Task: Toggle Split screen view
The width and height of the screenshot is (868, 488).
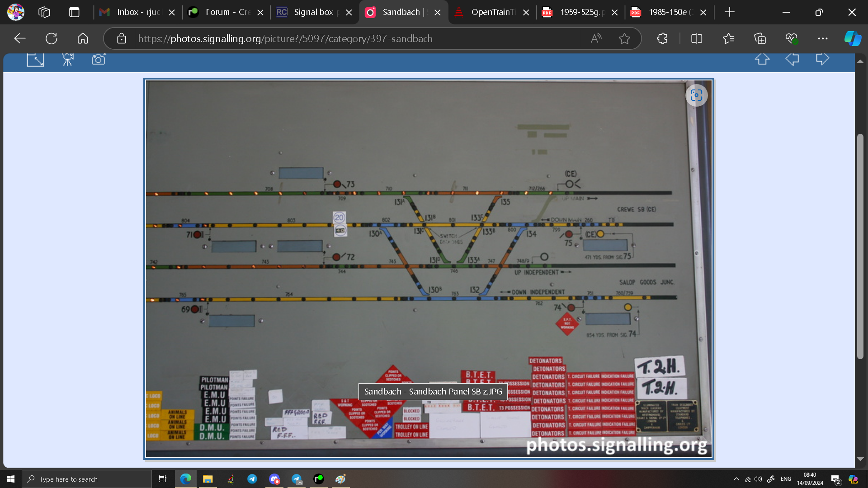Action: [x=697, y=38]
